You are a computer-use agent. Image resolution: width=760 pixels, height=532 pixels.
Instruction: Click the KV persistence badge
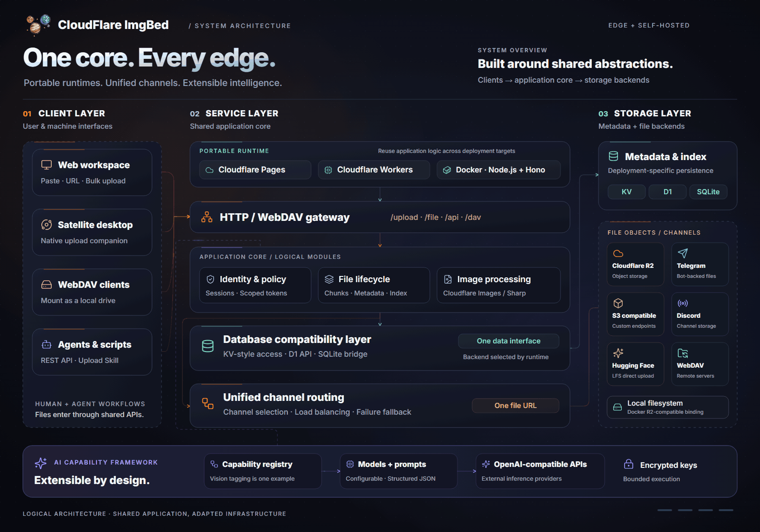[x=627, y=192]
